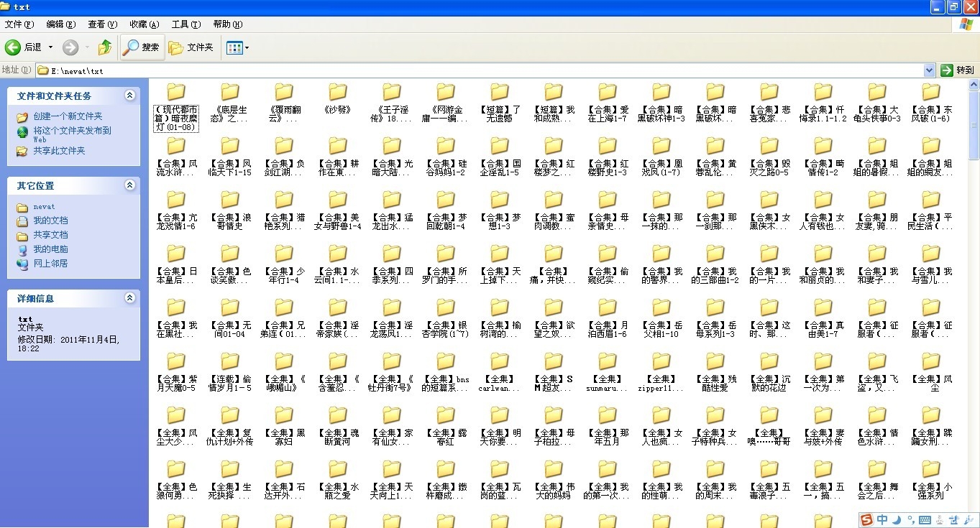Click 创建一个新文件夹 link
This screenshot has width=980, height=528.
(68, 116)
